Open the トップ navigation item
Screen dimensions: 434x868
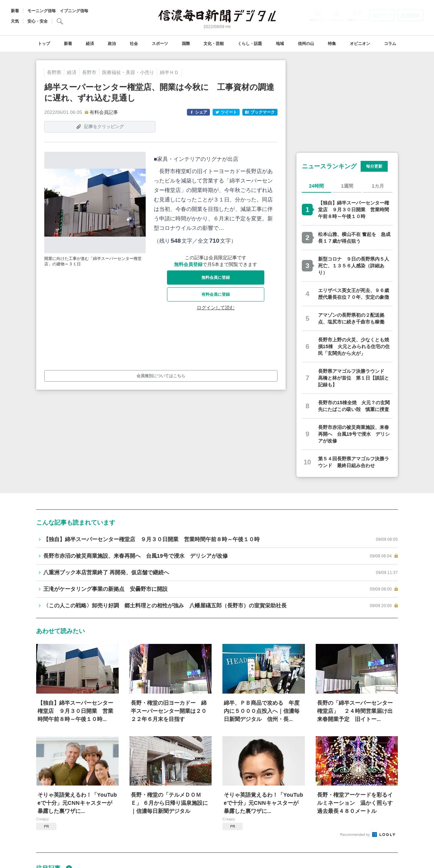tap(44, 44)
